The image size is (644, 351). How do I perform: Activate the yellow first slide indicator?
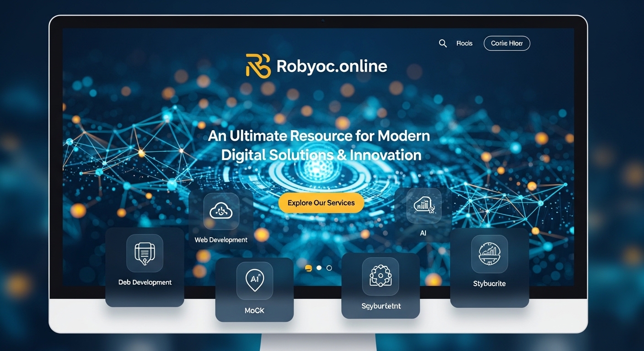(x=307, y=268)
